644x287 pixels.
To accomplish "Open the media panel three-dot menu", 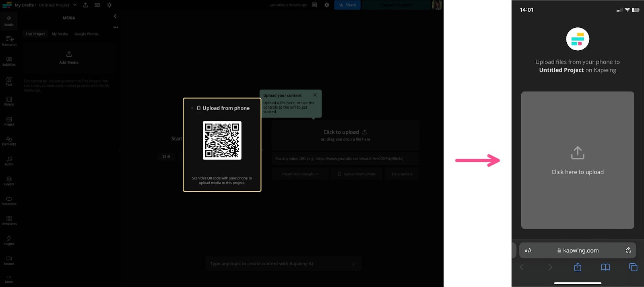I will tap(116, 27).
